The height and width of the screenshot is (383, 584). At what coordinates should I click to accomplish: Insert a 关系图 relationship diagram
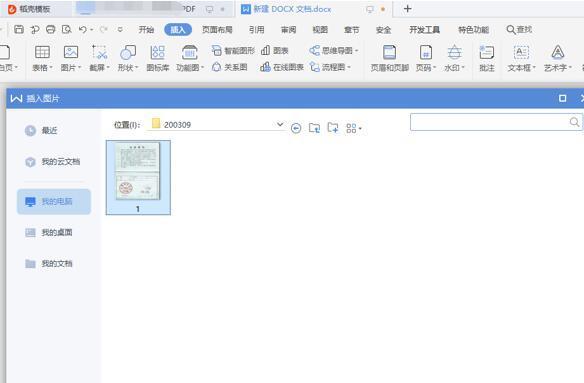(229, 67)
